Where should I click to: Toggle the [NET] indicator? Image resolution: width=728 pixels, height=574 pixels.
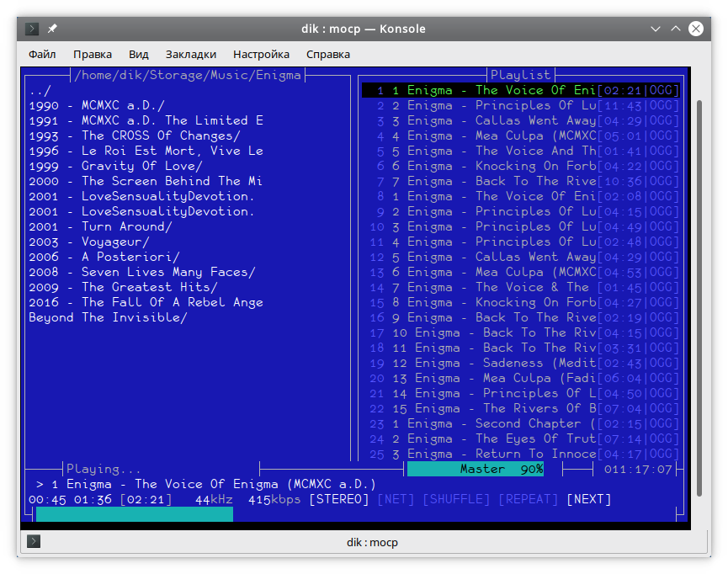pyautogui.click(x=396, y=499)
